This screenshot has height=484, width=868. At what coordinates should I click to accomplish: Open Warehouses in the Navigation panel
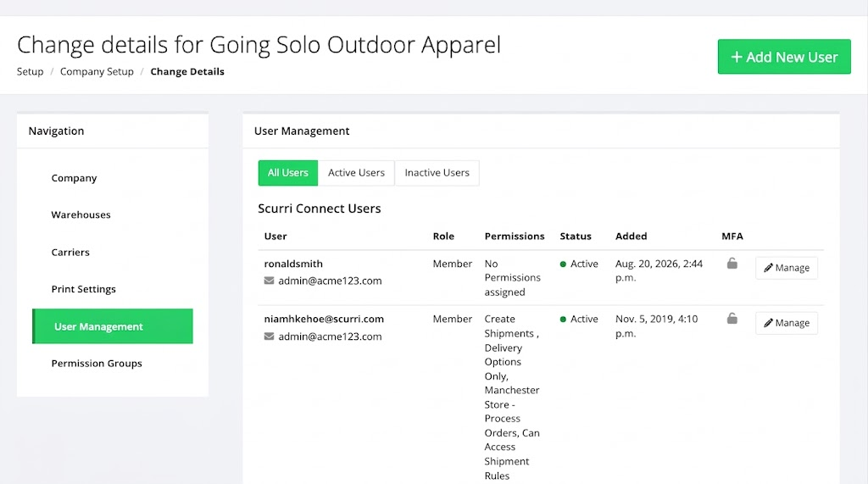point(81,214)
